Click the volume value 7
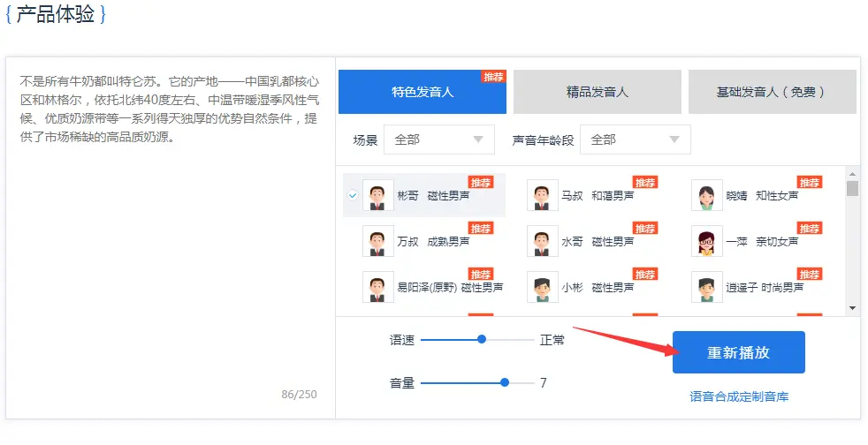The height and width of the screenshot is (445, 868). pos(543,382)
